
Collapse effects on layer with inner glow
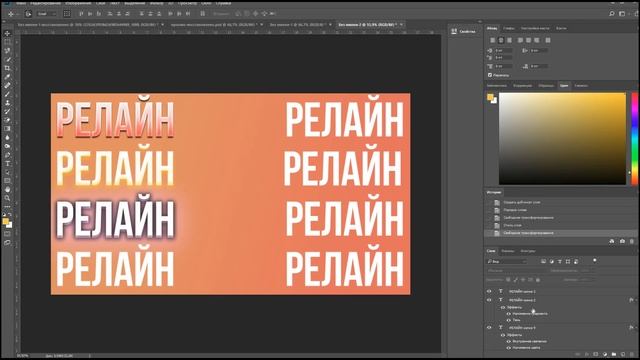pos(635,328)
